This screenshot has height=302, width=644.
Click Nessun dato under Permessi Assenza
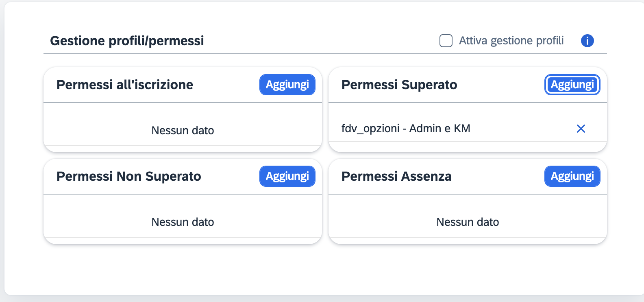tap(468, 222)
